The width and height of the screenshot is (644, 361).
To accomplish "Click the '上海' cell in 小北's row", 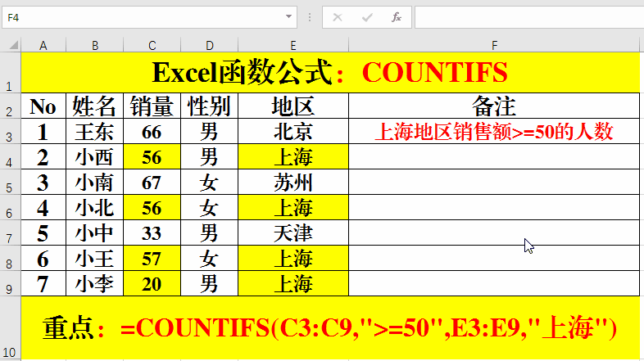I will [x=293, y=208].
